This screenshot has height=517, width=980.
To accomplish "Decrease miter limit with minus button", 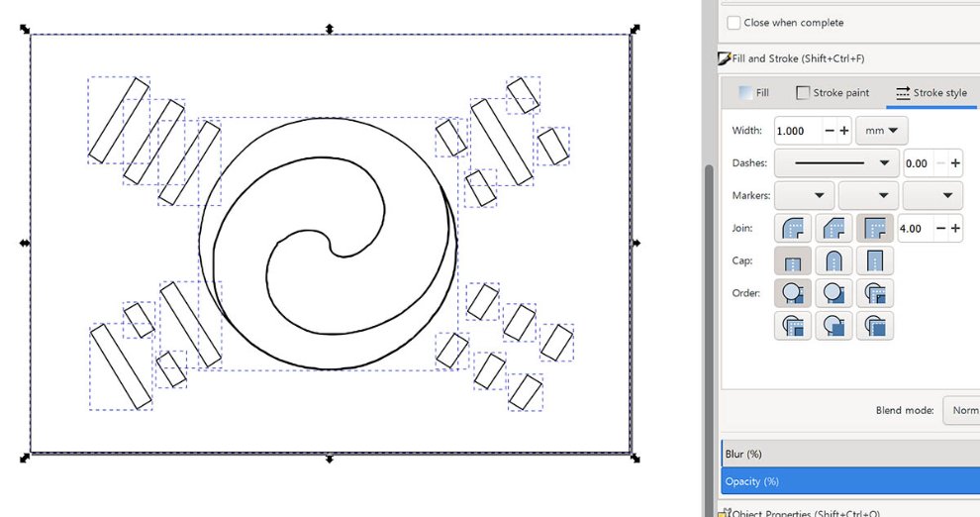I will coord(939,228).
